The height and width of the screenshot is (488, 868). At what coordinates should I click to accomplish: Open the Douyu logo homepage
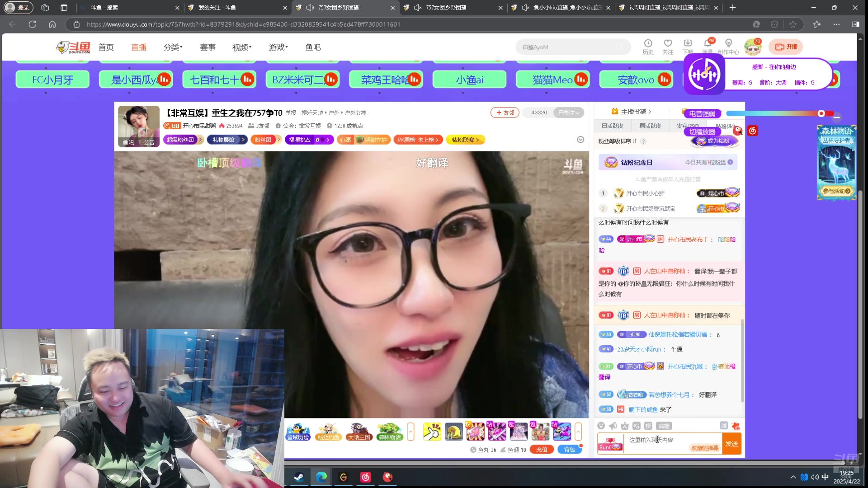point(73,47)
